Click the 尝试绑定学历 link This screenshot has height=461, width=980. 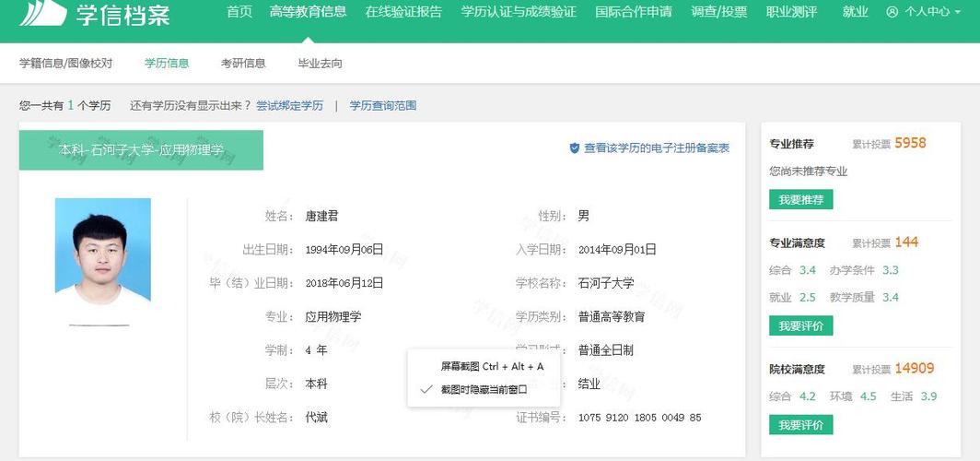(290, 106)
